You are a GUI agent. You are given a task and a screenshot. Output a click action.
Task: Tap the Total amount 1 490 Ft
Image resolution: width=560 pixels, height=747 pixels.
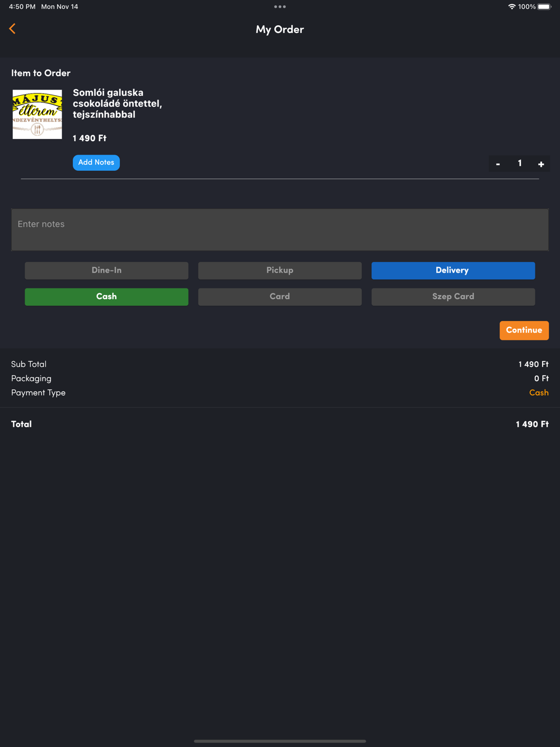pos(532,424)
